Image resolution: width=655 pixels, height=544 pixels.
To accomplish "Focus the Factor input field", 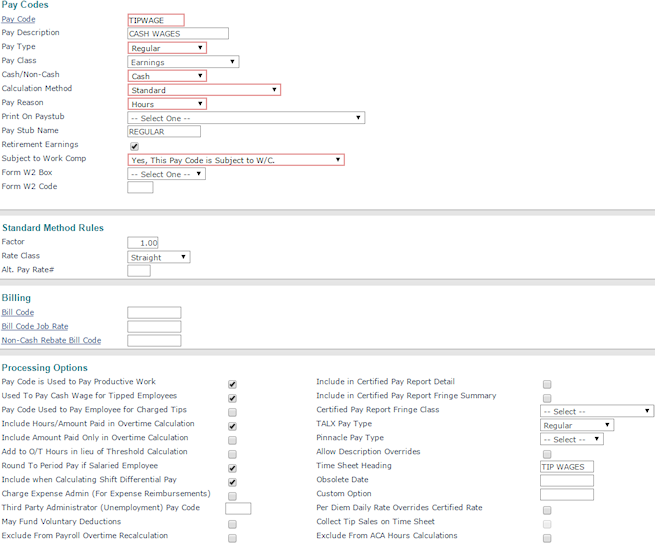I will point(143,243).
